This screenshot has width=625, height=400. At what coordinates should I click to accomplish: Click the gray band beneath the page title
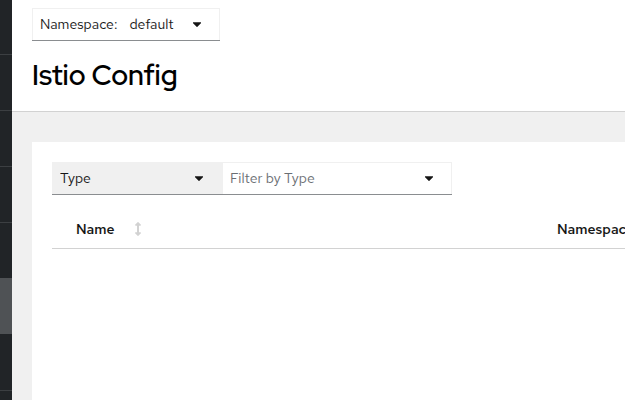pyautogui.click(x=318, y=127)
